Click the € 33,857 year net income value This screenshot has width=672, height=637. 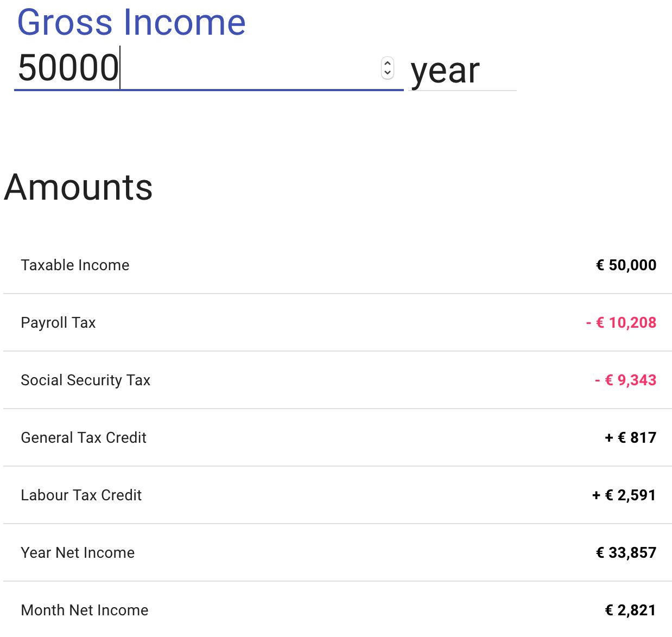coord(626,553)
